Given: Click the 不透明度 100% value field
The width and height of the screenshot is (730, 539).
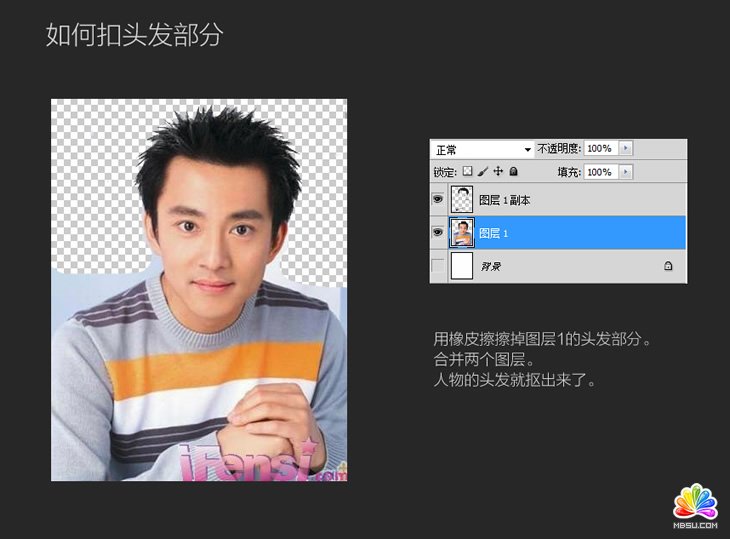Looking at the screenshot, I should click(x=600, y=149).
